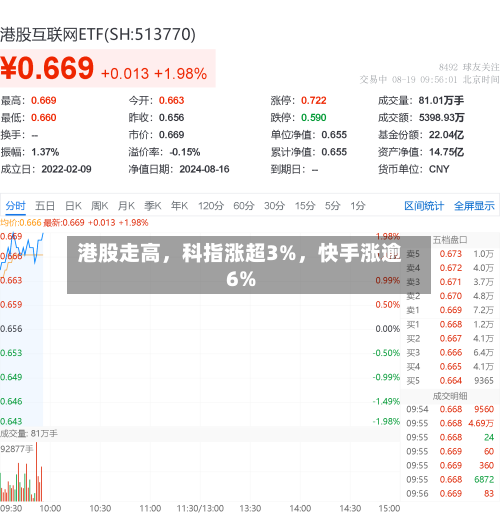The height and width of the screenshot is (531, 500).
Task: Click the 最低 0.660 value
Action: [44, 118]
